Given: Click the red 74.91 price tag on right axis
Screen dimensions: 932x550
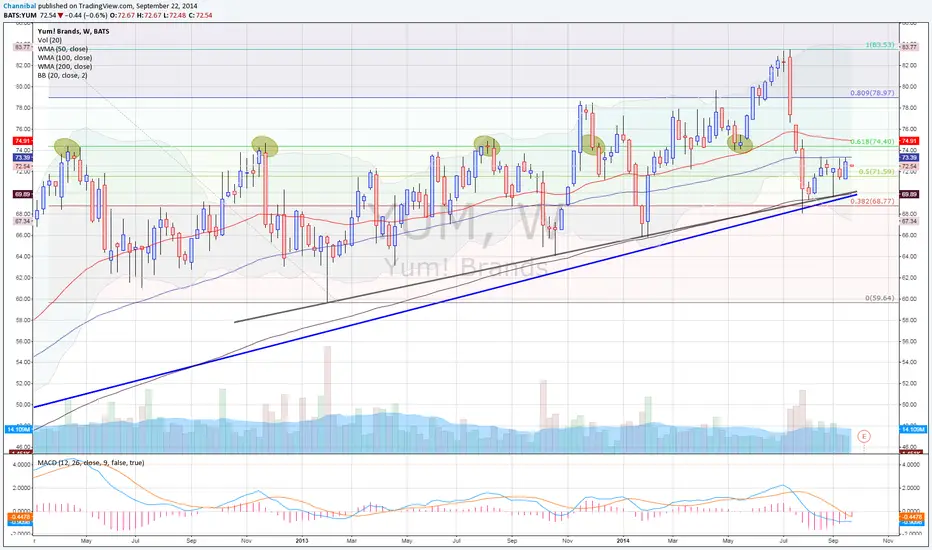Looking at the screenshot, I should tap(909, 141).
